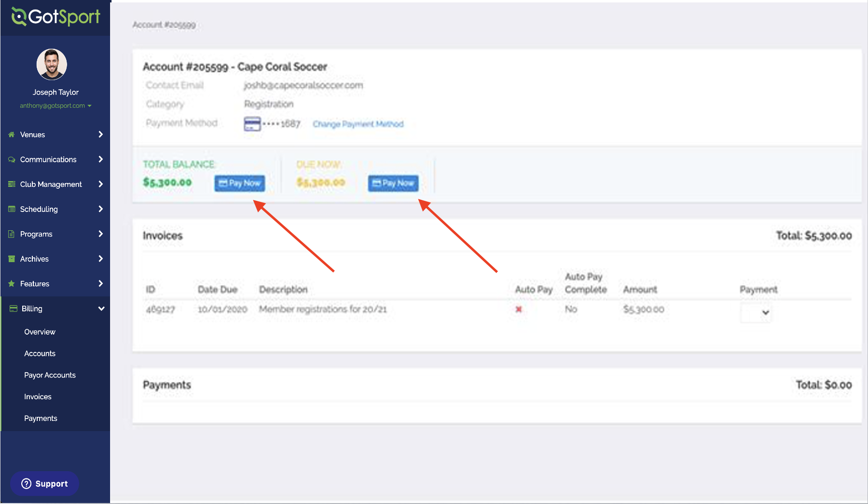
Task: Open the Club Management menu item
Action: [x=55, y=184]
